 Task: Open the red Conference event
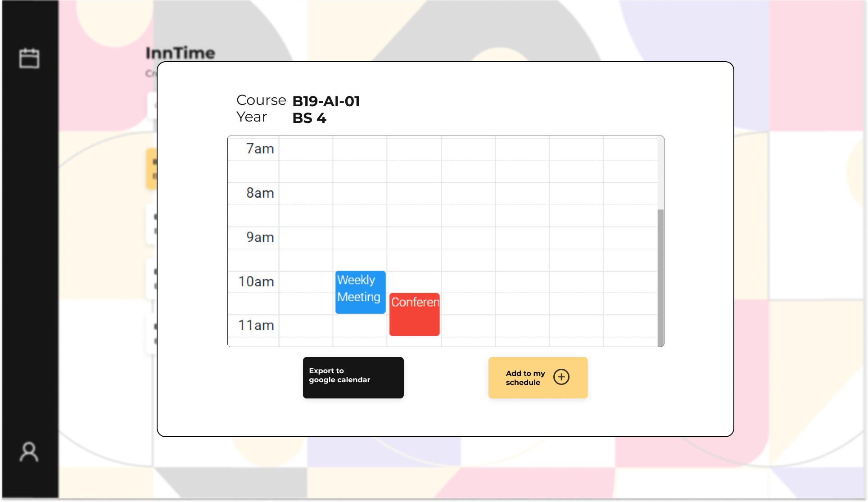pyautogui.click(x=414, y=314)
